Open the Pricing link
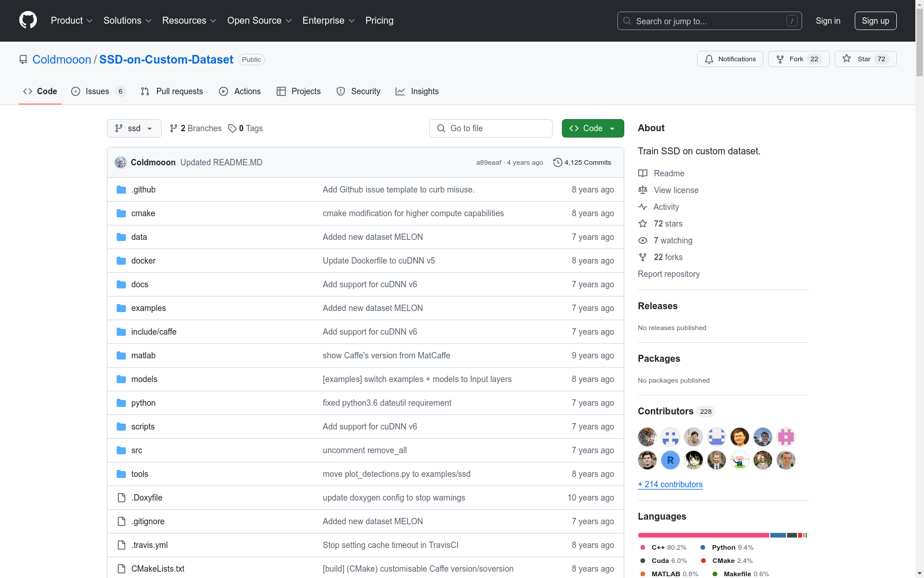 379,20
